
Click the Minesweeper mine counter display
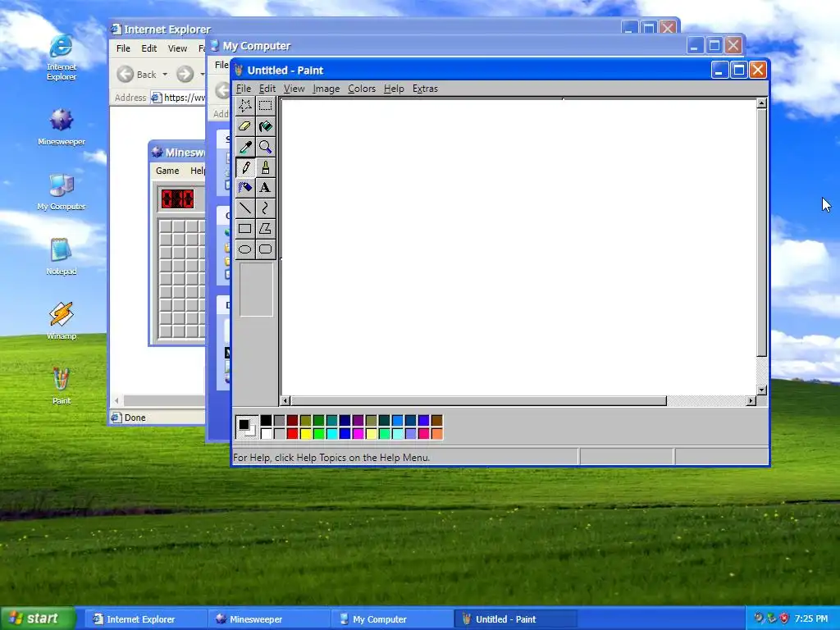click(177, 199)
